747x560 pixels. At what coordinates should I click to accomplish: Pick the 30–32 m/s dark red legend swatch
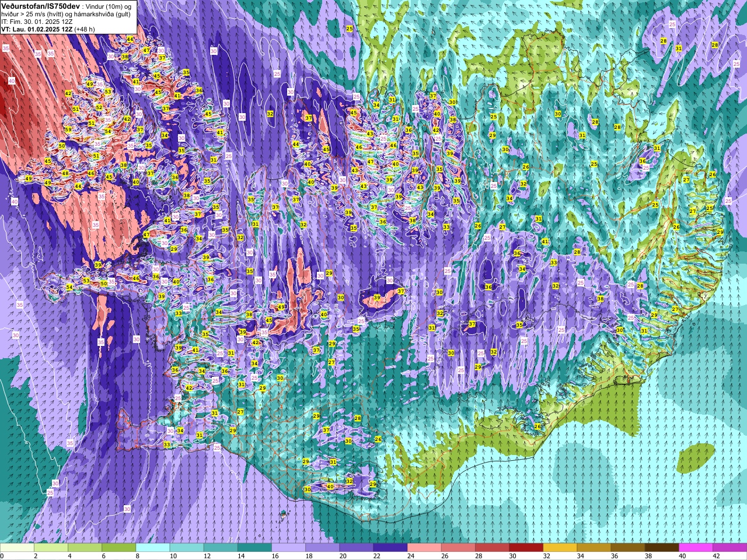point(526,548)
